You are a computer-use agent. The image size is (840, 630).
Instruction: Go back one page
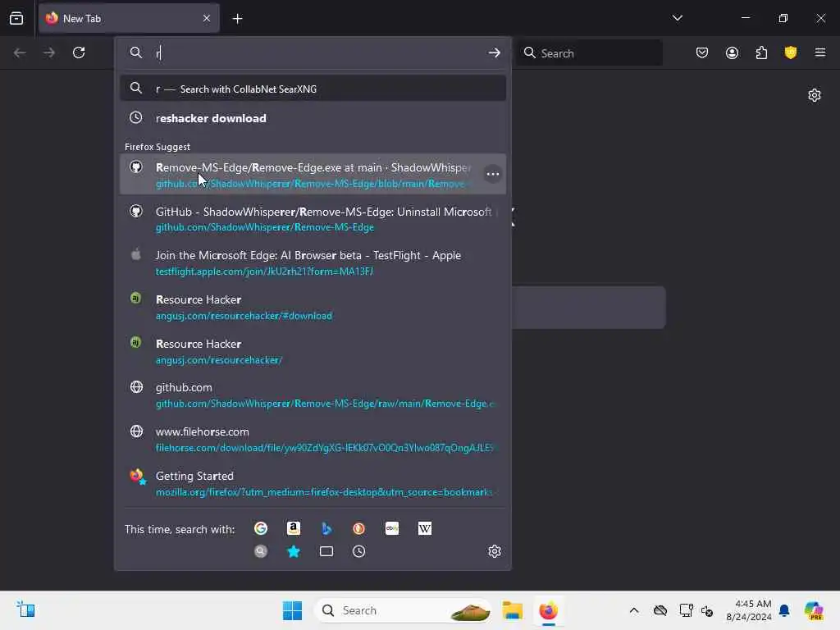click(x=20, y=52)
